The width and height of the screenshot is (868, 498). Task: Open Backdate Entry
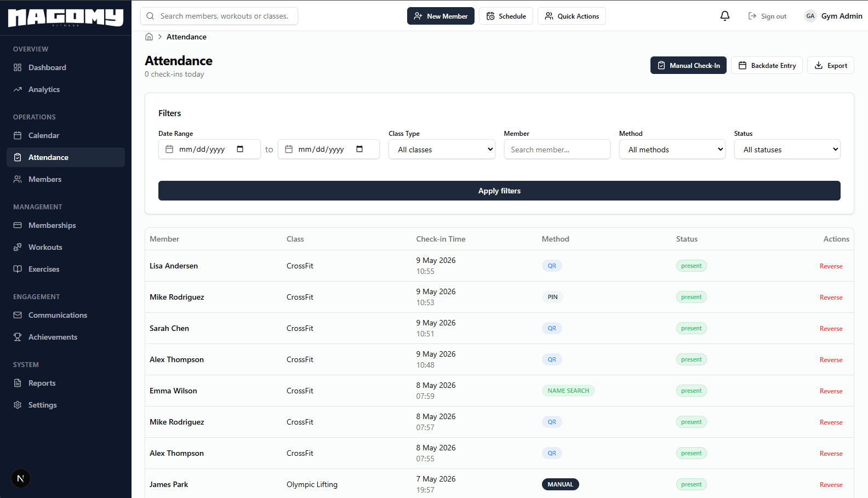(767, 65)
